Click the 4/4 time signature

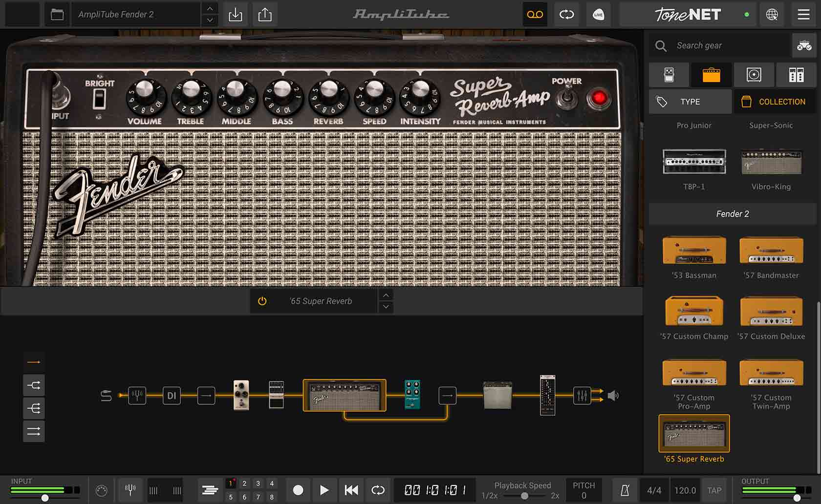(x=654, y=490)
